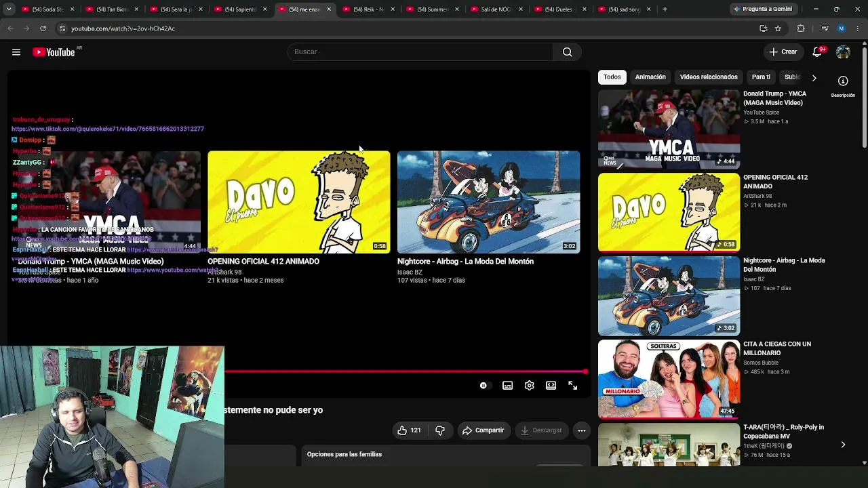Image resolution: width=868 pixels, height=488 pixels.
Task: Click 'Pregunta a Gemini' button
Action: [762, 9]
